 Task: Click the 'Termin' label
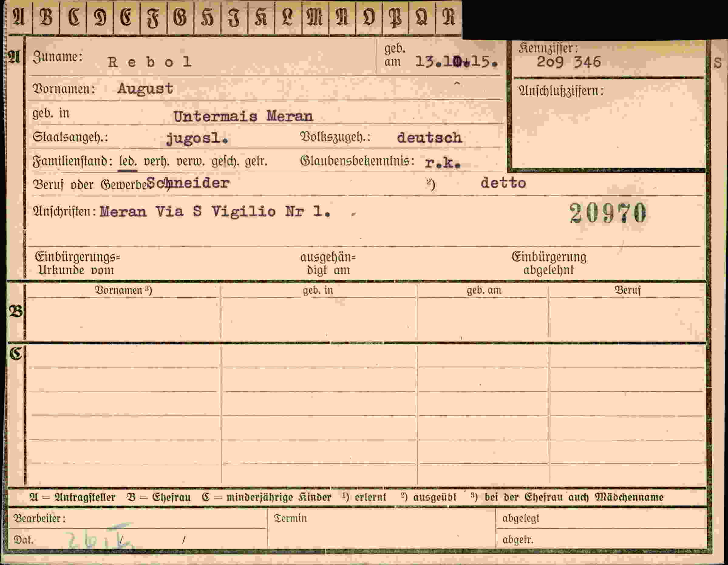(290, 518)
